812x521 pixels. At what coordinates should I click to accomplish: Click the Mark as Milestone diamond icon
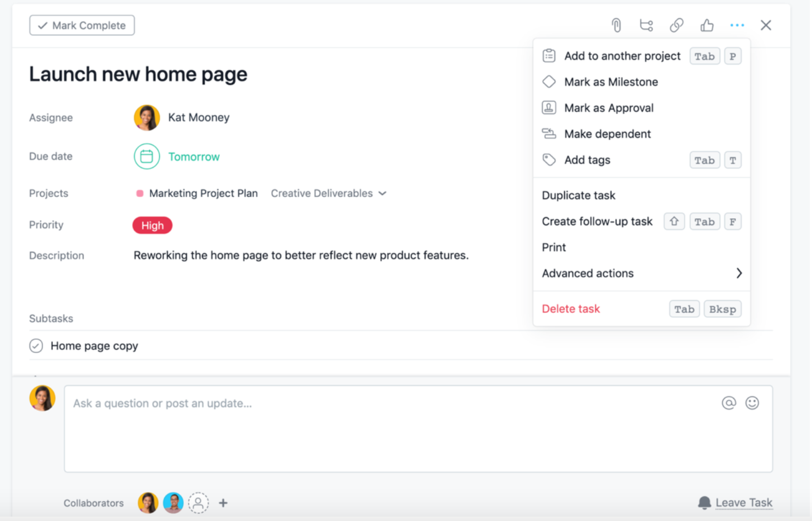549,82
